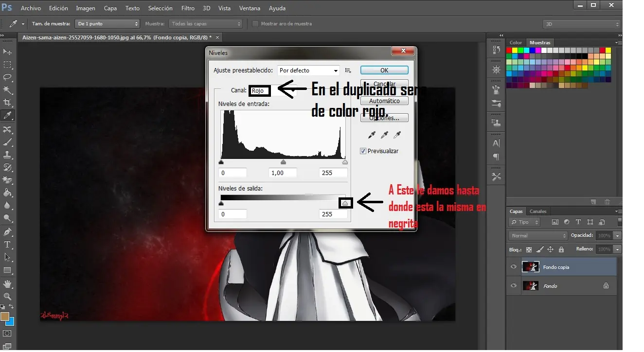The width and height of the screenshot is (644, 352).
Task: Click the foreground color swatch
Action: point(5,317)
